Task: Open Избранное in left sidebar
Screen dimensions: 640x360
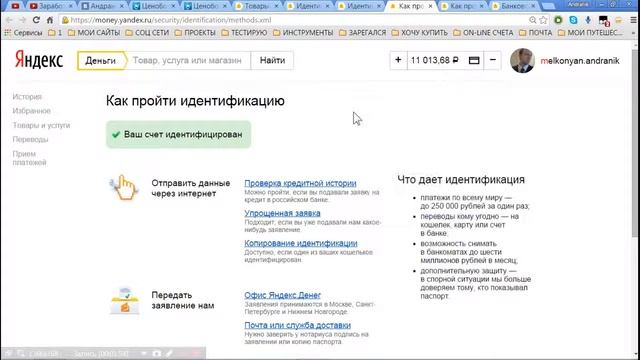Action: click(x=31, y=111)
